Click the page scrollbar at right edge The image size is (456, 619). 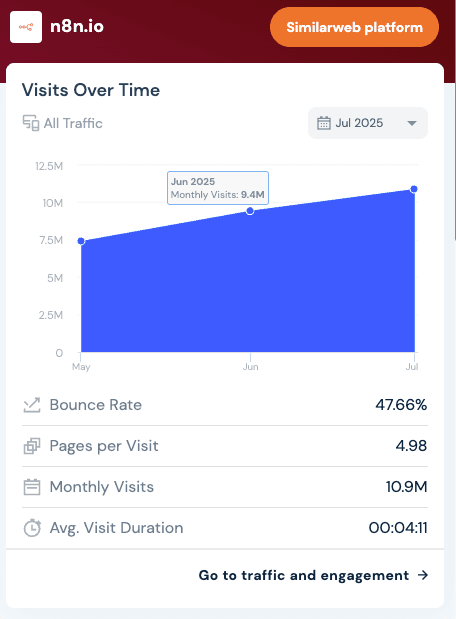point(455,120)
